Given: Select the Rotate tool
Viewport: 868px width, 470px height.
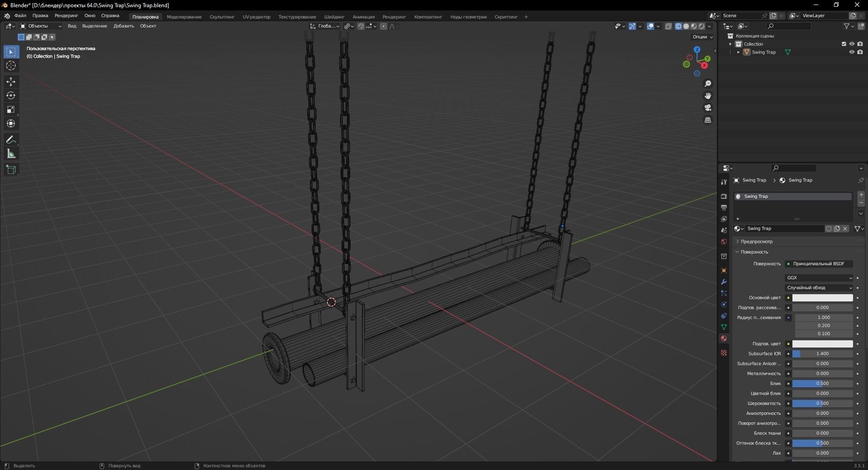Looking at the screenshot, I should coord(11,95).
